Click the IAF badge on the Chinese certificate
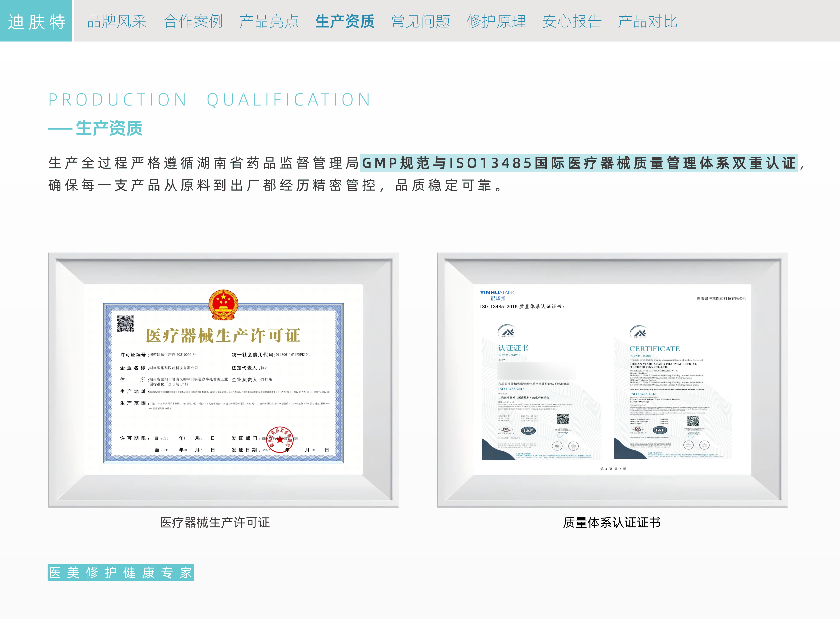Image resolution: width=840 pixels, height=619 pixels. coord(528,431)
